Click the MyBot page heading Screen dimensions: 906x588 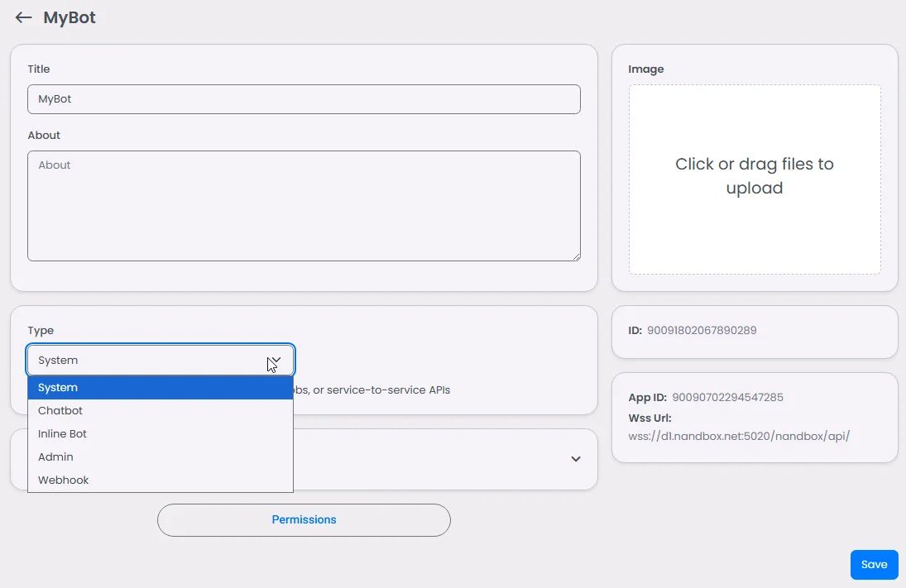pos(70,17)
